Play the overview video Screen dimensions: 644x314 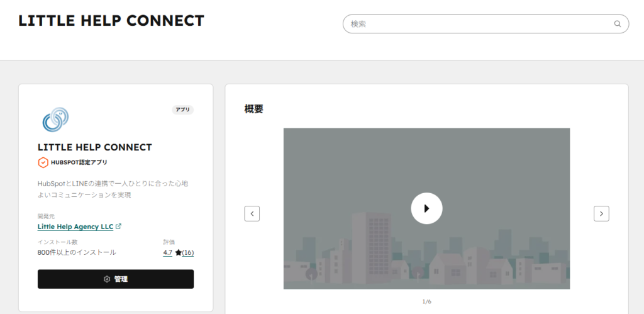coord(426,208)
